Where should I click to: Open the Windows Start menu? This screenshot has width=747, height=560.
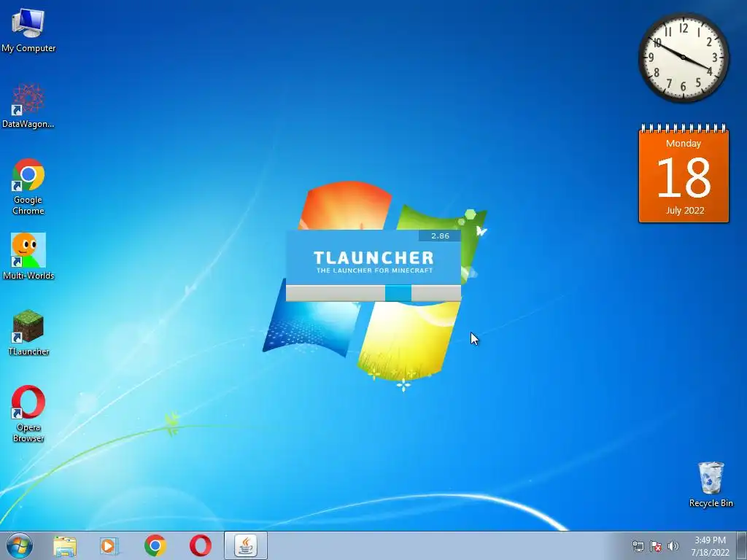point(20,545)
